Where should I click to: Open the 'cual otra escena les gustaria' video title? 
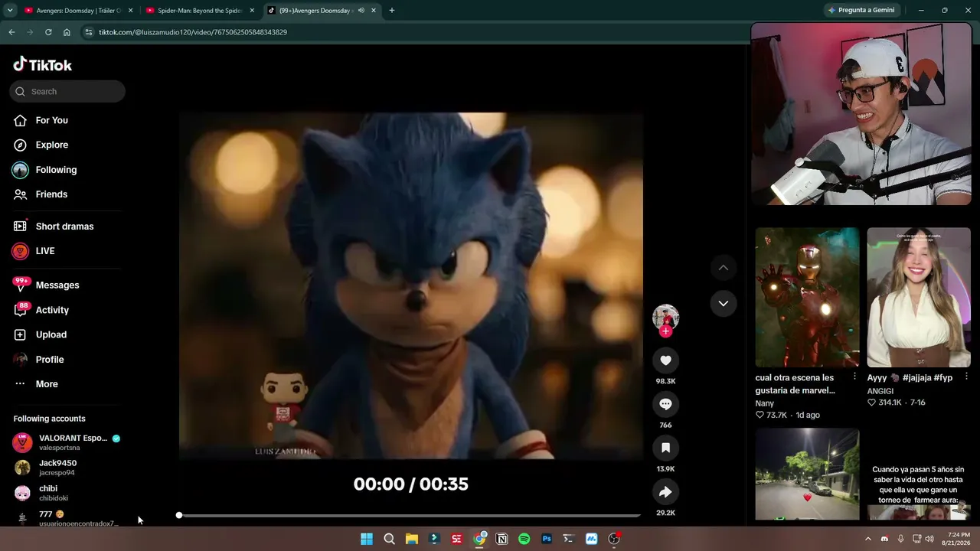[x=795, y=384]
